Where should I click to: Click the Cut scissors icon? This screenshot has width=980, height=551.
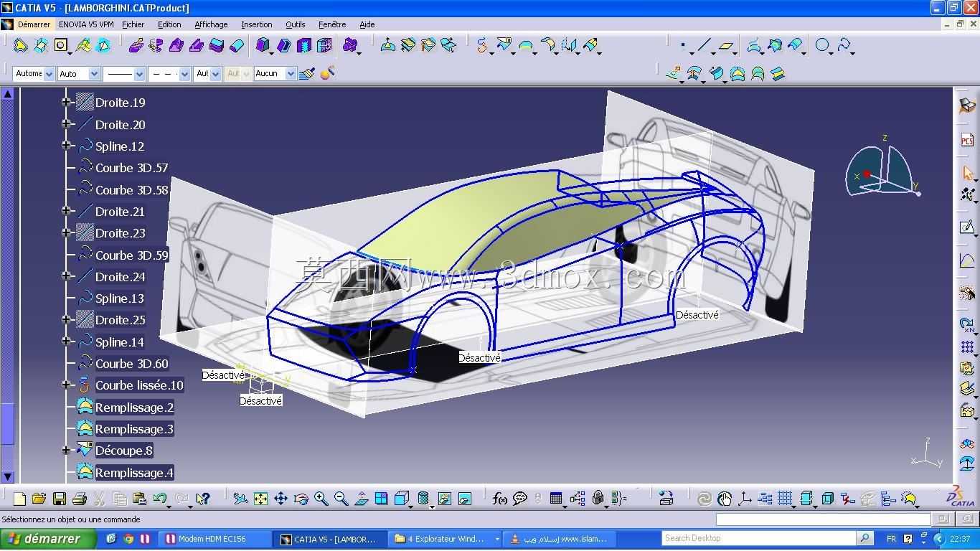pos(100,499)
